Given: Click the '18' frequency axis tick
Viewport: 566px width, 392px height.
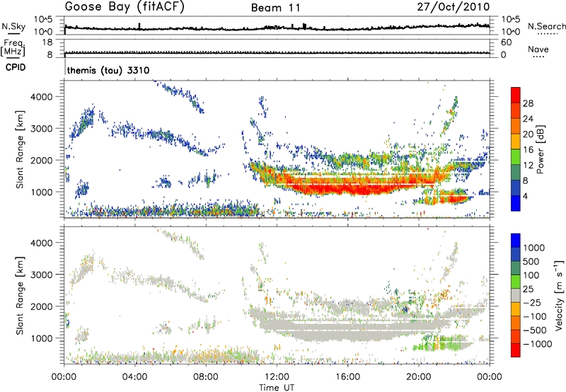Looking at the screenshot, I should point(47,42).
